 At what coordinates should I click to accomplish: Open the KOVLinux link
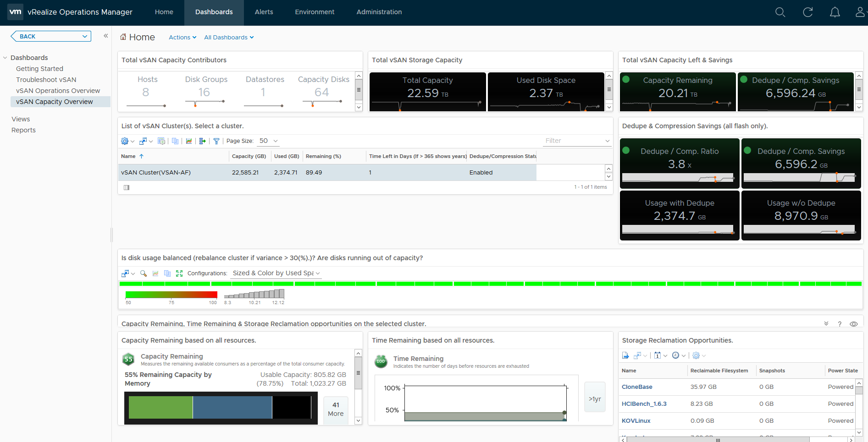point(636,421)
